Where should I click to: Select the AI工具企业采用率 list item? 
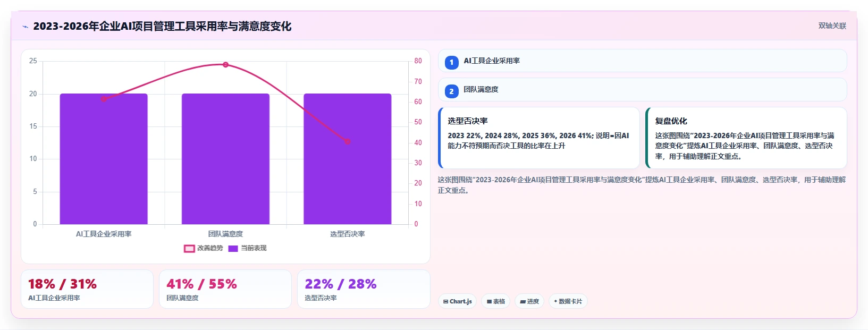click(642, 61)
